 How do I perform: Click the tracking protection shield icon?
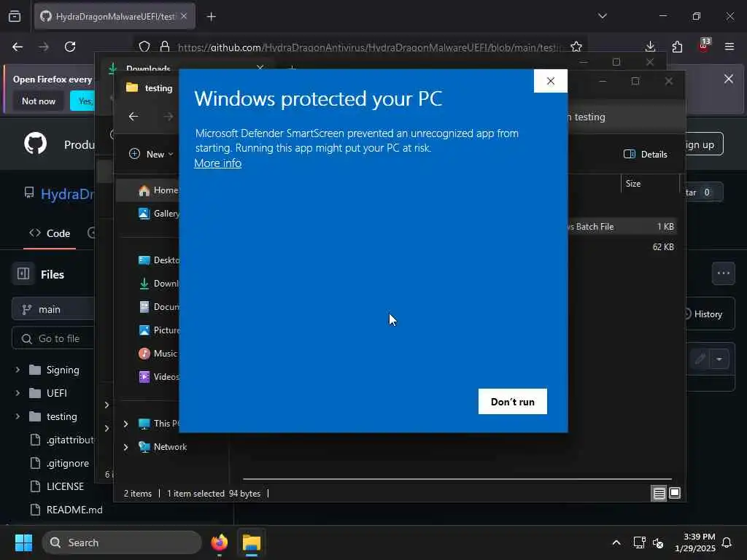point(144,47)
